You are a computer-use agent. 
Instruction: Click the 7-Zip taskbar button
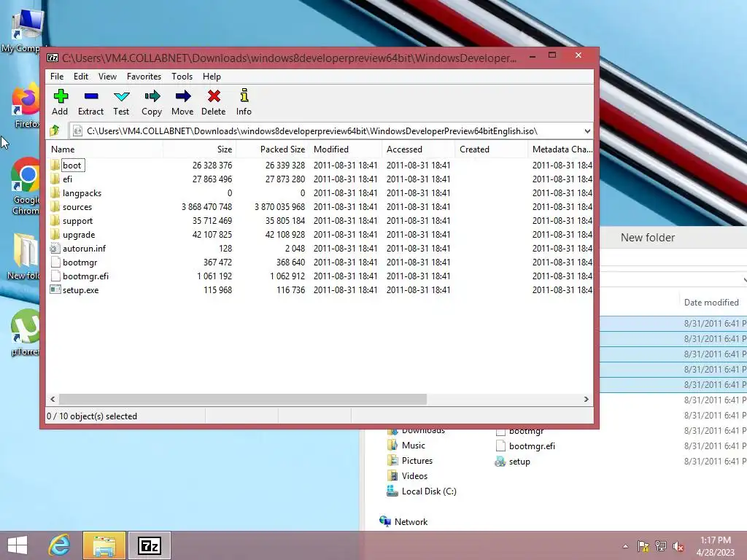click(149, 545)
